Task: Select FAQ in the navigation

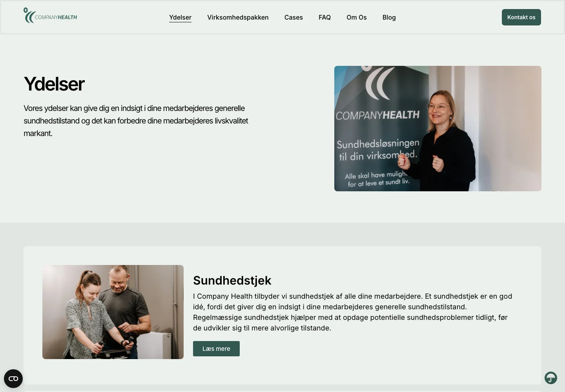Action: [324, 17]
